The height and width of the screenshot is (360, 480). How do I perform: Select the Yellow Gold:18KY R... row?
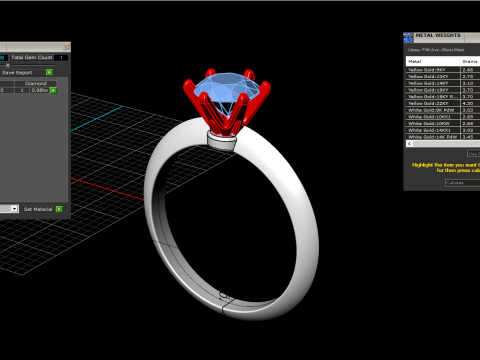click(443, 97)
